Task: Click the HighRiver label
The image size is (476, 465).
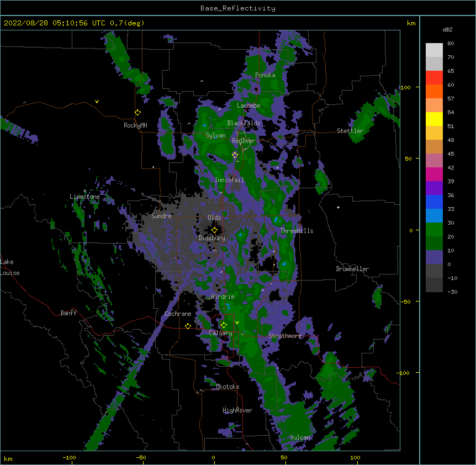Action: (237, 410)
